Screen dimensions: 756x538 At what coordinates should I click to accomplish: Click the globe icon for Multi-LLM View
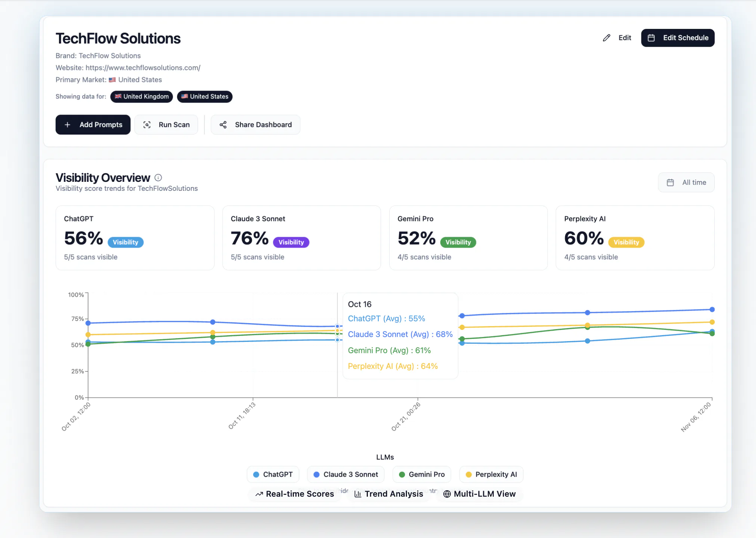(x=447, y=494)
